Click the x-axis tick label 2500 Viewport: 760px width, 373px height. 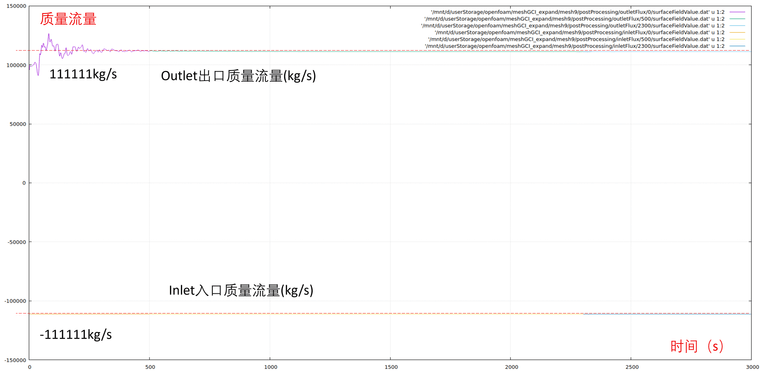tap(631, 367)
